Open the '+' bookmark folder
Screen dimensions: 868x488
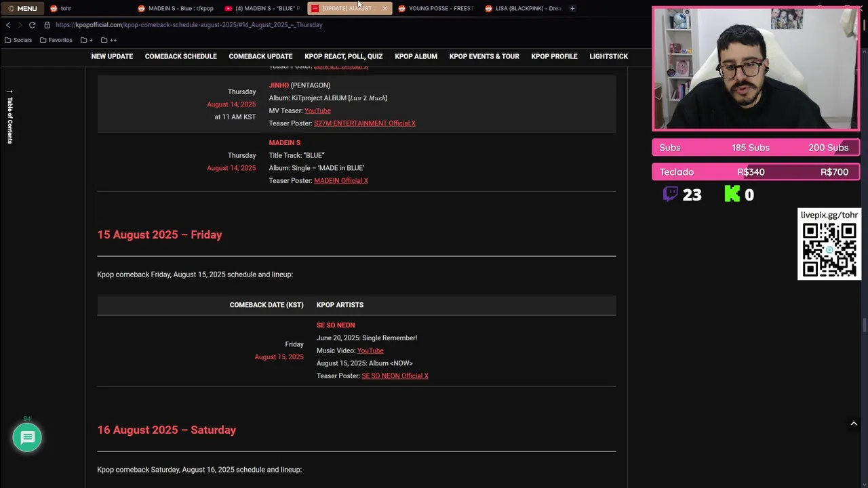pos(87,40)
